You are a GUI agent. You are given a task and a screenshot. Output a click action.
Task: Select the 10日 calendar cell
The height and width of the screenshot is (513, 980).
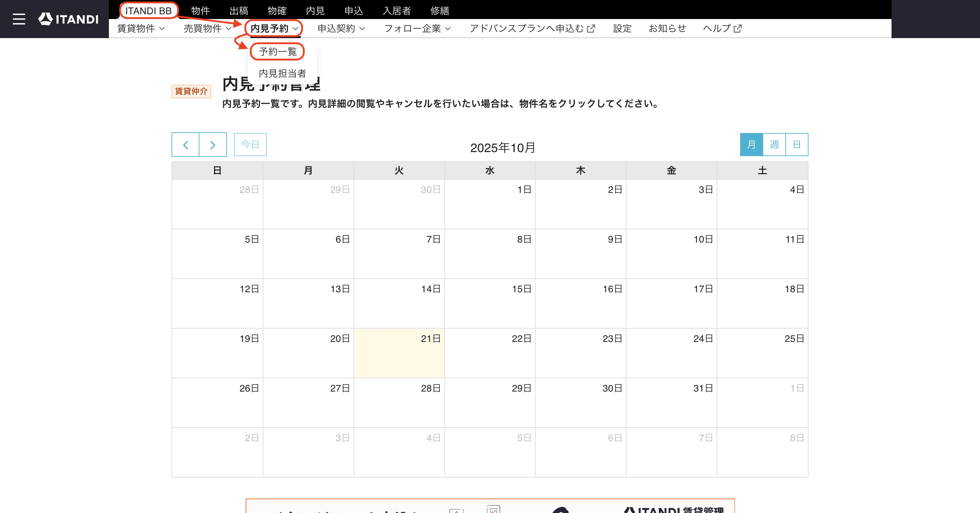pos(671,254)
